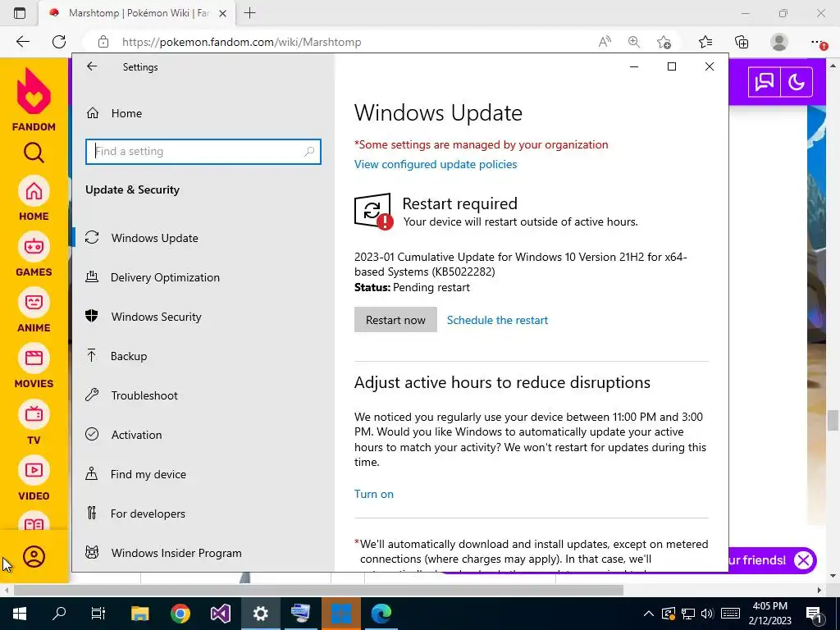Click the browser horizontal scrollbar
This screenshot has width=840, height=630.
tap(319, 590)
